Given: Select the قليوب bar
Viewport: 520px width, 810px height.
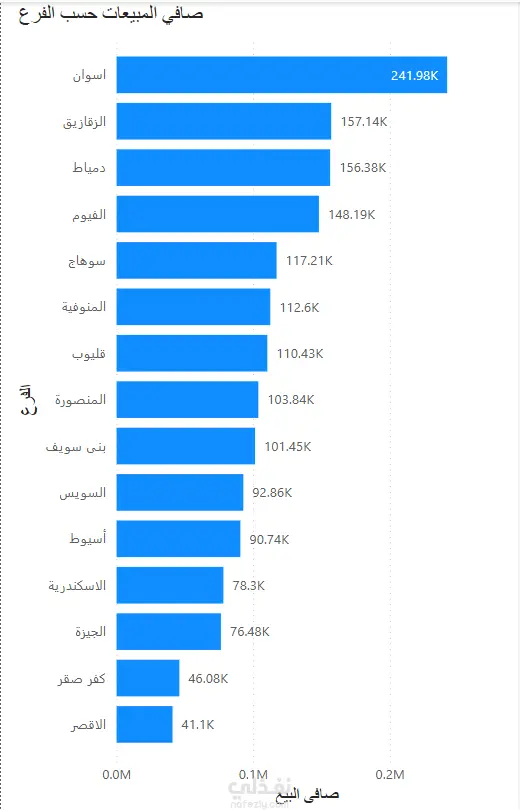Looking at the screenshot, I should click(192, 353).
